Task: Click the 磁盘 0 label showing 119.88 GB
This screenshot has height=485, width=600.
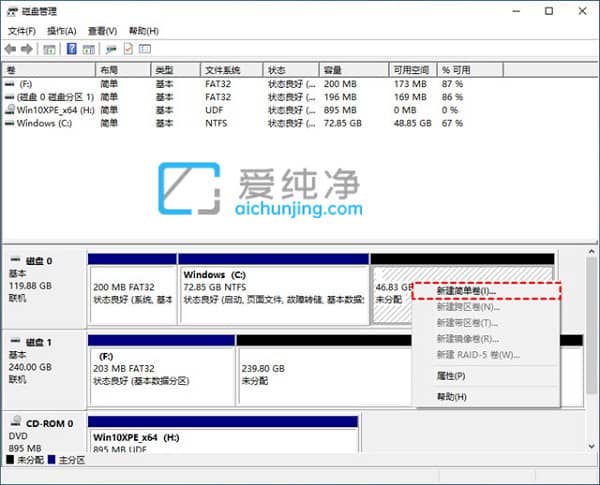Action: point(44,289)
